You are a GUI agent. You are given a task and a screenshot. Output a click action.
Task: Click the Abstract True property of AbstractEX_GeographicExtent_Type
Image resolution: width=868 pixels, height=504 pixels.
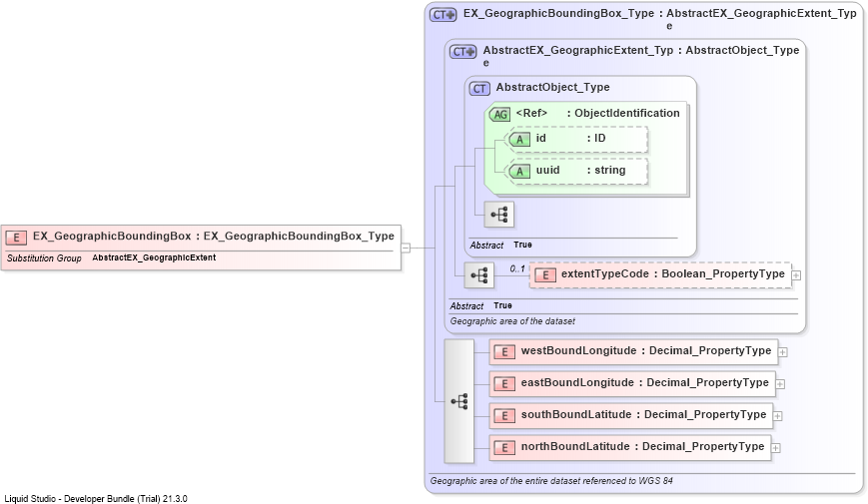(x=481, y=306)
